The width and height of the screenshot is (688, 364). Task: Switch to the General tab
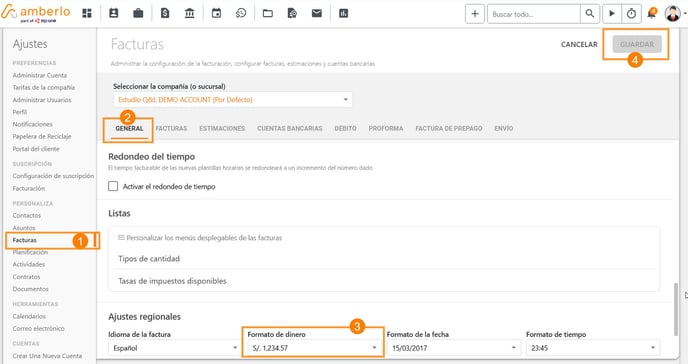coord(129,128)
